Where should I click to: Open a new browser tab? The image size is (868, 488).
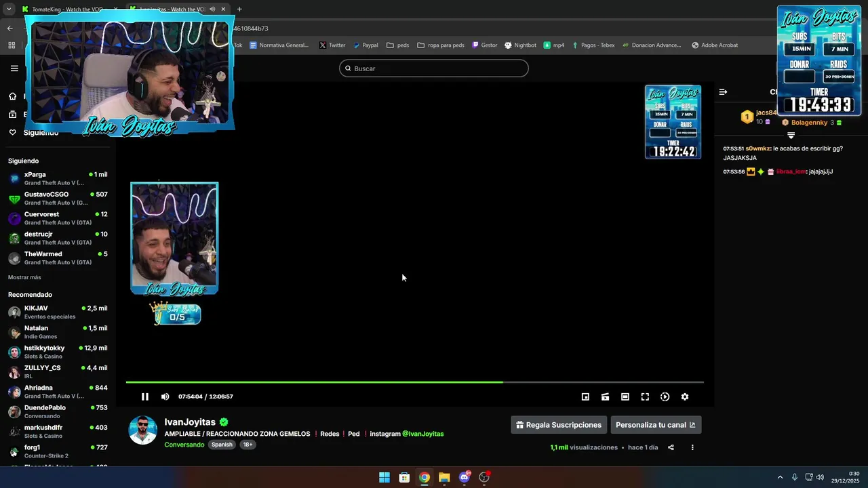[x=239, y=9]
